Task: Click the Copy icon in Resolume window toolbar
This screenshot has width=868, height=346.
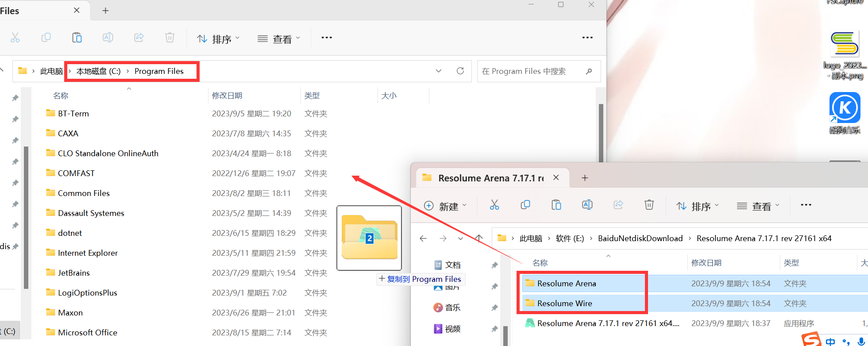Action: pos(525,205)
